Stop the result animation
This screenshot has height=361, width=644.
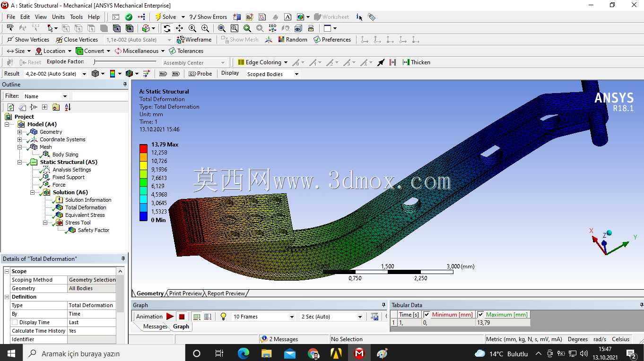pos(182,317)
